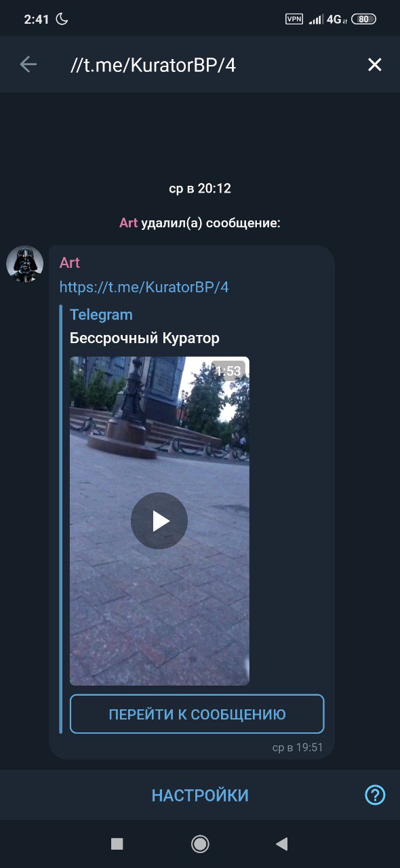Open Art's Darth Vader avatar
400x868 pixels.
[x=24, y=264]
